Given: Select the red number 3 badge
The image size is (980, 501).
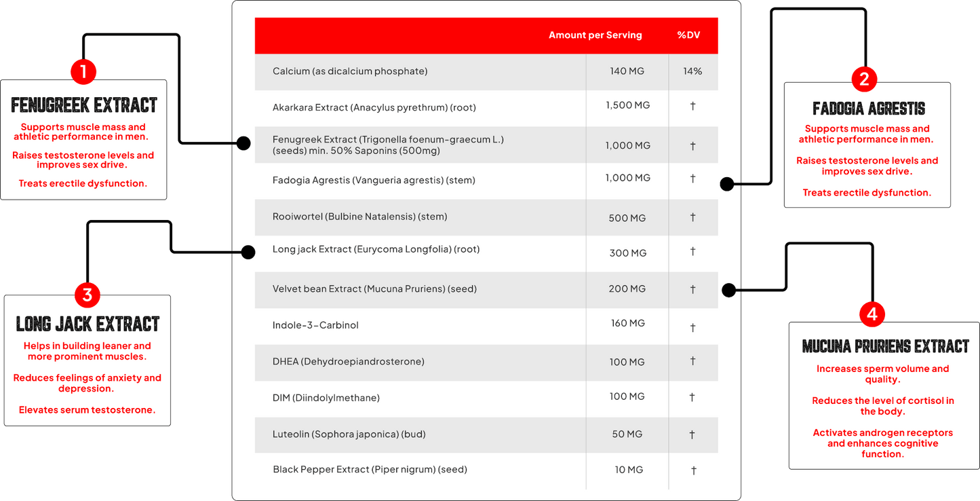Looking at the screenshot, I should pos(87,295).
